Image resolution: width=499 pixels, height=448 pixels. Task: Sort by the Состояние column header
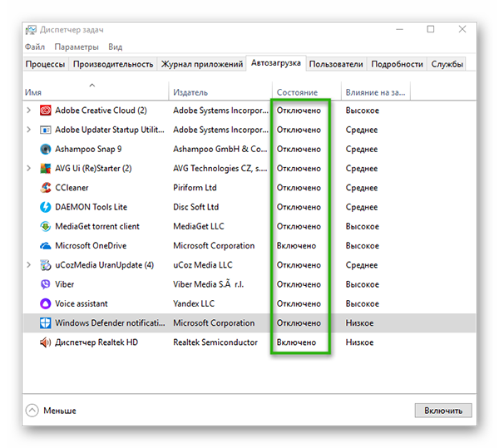click(297, 92)
